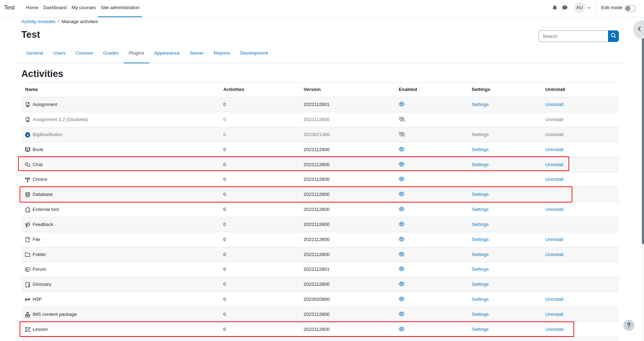Image resolution: width=644 pixels, height=341 pixels.
Task: Hide the Book activity eye icon
Action: pos(401,149)
